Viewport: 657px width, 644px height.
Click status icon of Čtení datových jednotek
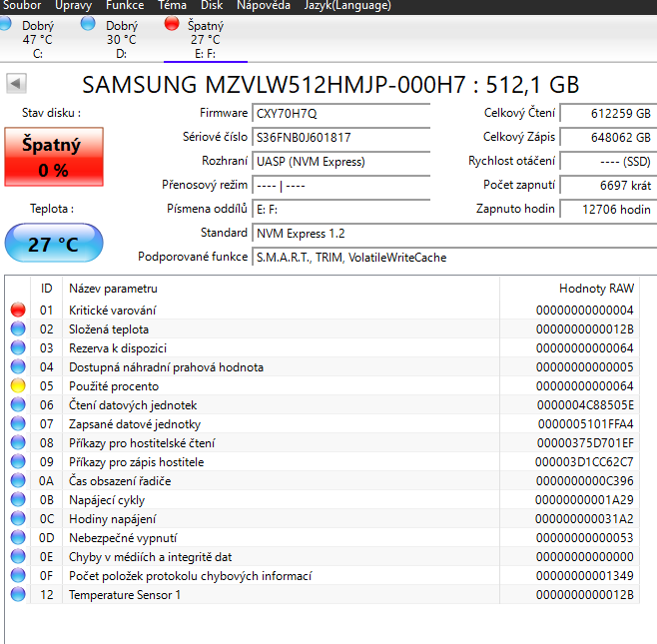pyautogui.click(x=18, y=404)
